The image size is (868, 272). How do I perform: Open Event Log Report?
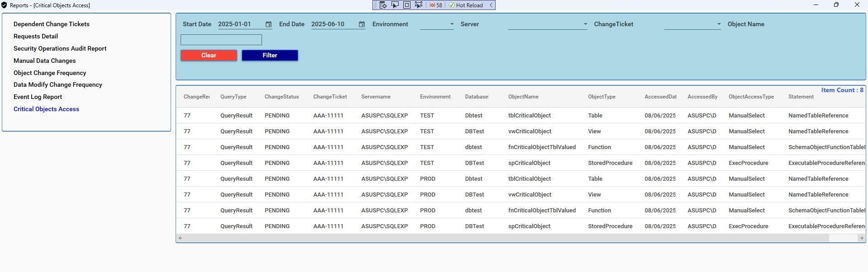coord(38,97)
